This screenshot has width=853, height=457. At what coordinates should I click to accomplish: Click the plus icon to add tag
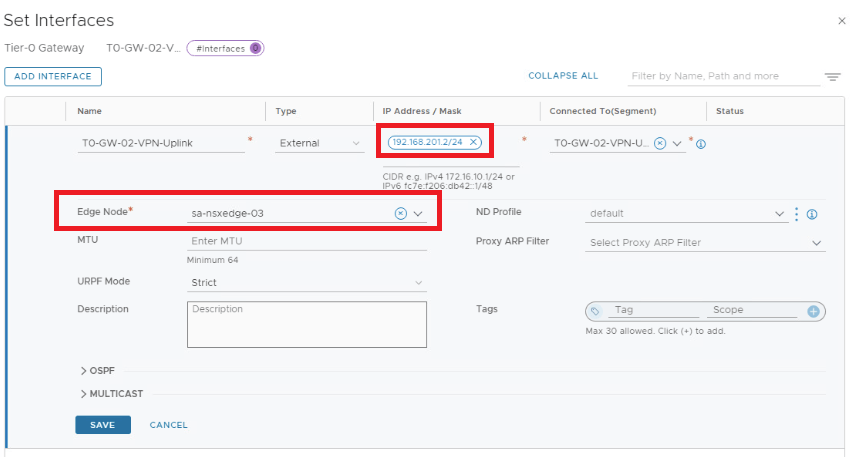pos(813,312)
